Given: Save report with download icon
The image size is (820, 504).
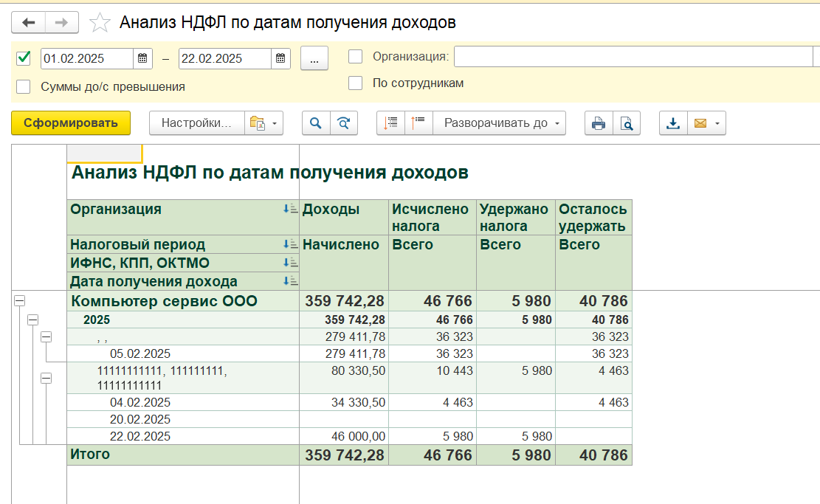Looking at the screenshot, I should coord(673,123).
